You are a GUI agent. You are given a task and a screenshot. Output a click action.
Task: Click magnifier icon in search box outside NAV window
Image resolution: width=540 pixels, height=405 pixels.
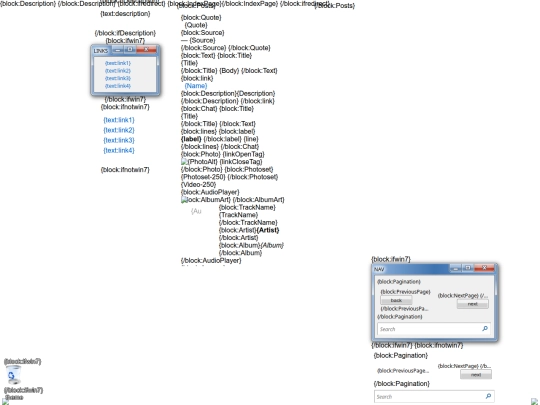point(488,396)
